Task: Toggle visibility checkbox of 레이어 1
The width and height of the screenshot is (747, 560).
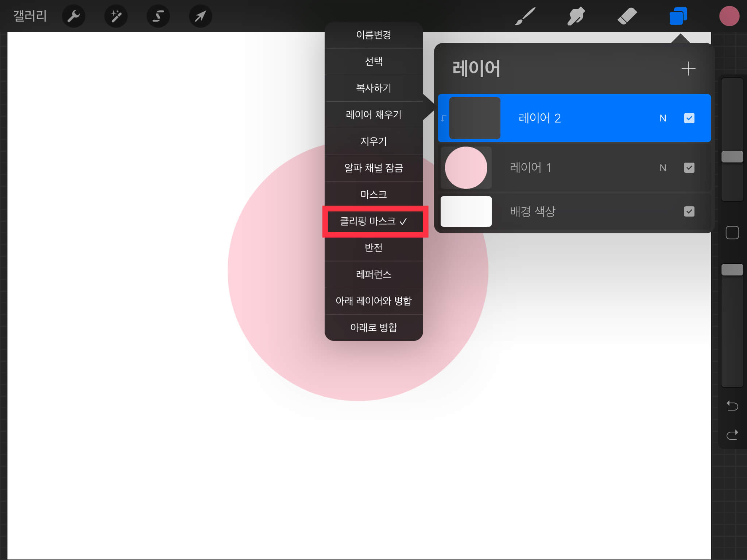Action: (x=689, y=168)
